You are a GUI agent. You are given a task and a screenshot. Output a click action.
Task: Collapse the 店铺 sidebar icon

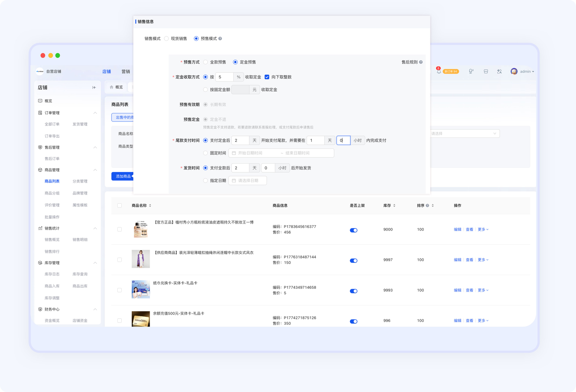click(94, 87)
